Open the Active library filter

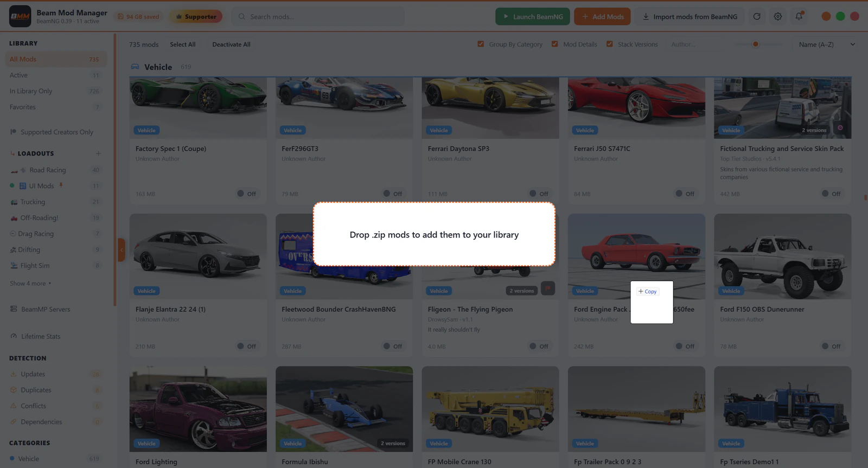(x=56, y=75)
